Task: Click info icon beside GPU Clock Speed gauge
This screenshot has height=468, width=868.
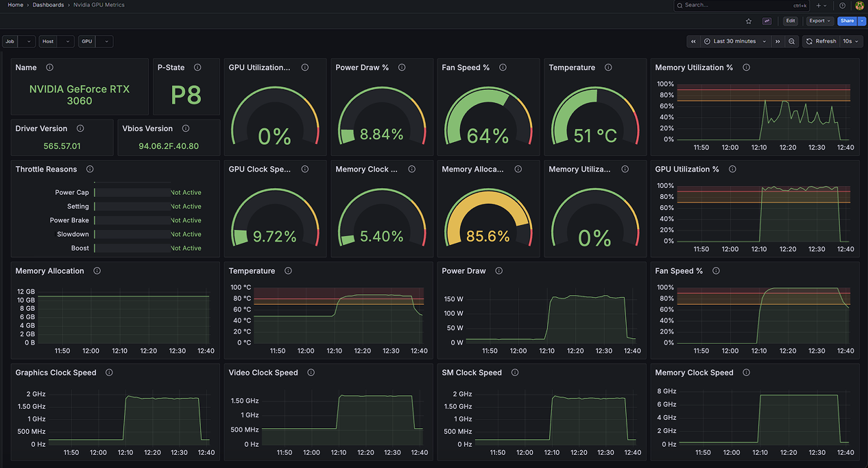Action: pos(304,169)
